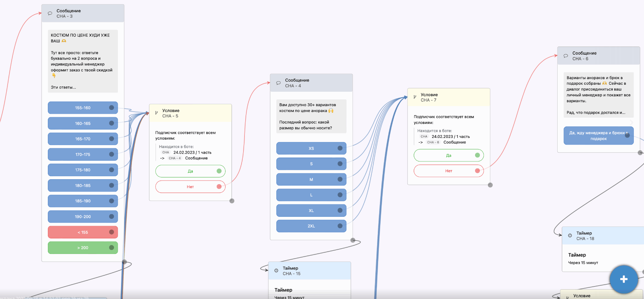Click clock icon of Таймер СНА - 15
644x299 pixels.
pyautogui.click(x=276, y=271)
